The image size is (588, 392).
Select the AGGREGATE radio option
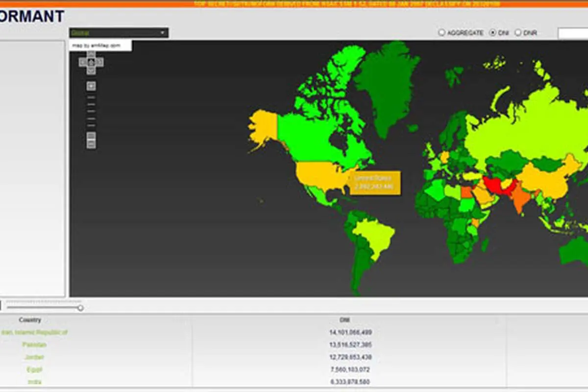point(441,33)
